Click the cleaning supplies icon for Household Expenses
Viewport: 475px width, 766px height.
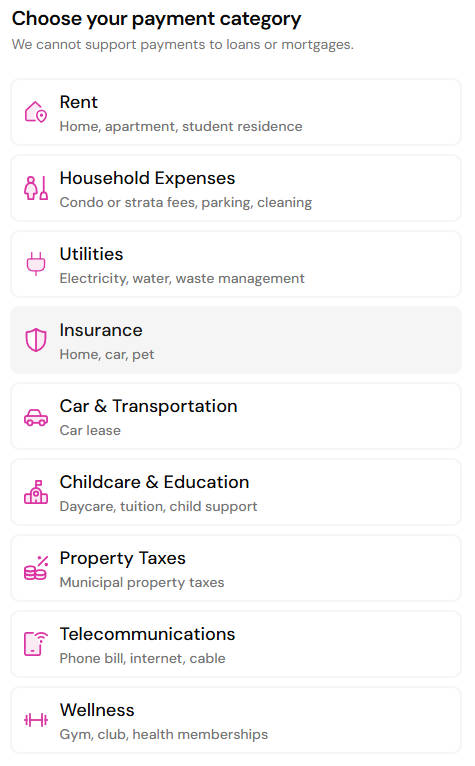(x=36, y=188)
